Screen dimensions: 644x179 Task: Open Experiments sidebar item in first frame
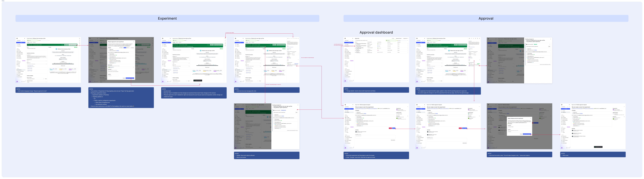pos(21,70)
